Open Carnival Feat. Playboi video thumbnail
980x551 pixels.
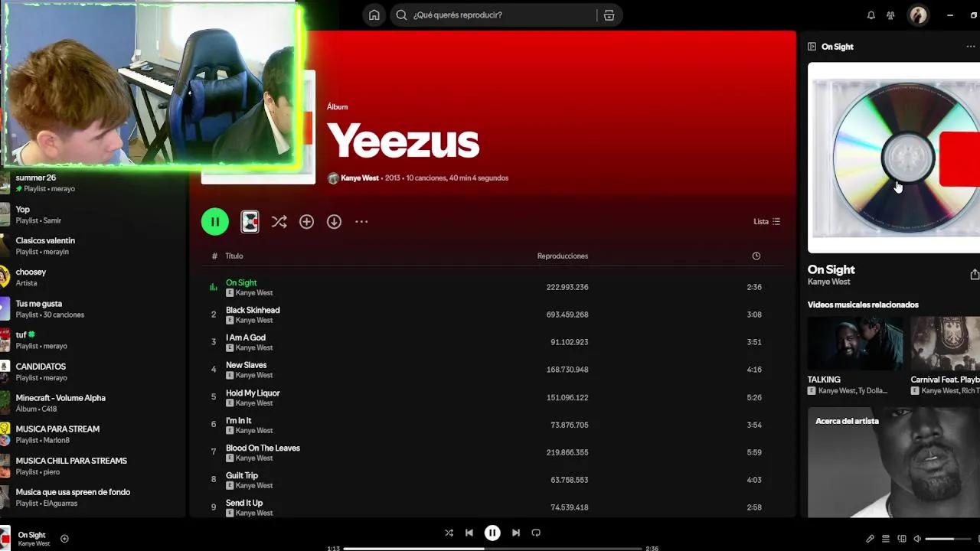(x=945, y=344)
